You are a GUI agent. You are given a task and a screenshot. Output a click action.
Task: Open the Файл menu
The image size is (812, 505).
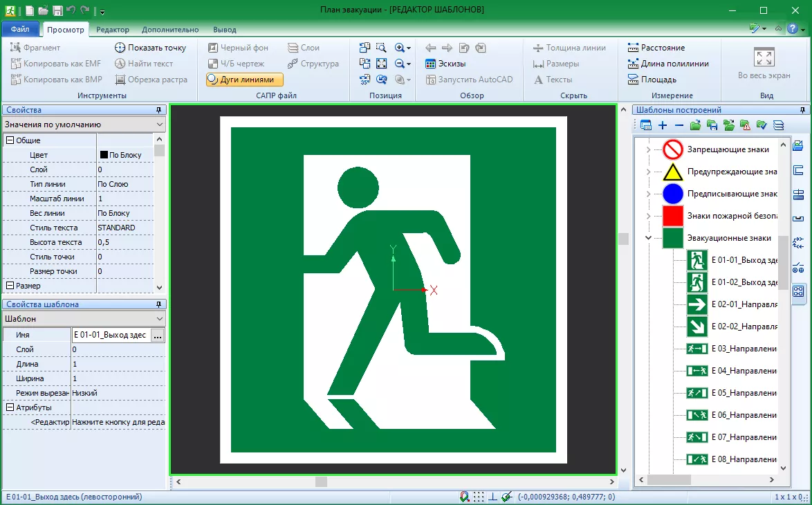(x=20, y=30)
